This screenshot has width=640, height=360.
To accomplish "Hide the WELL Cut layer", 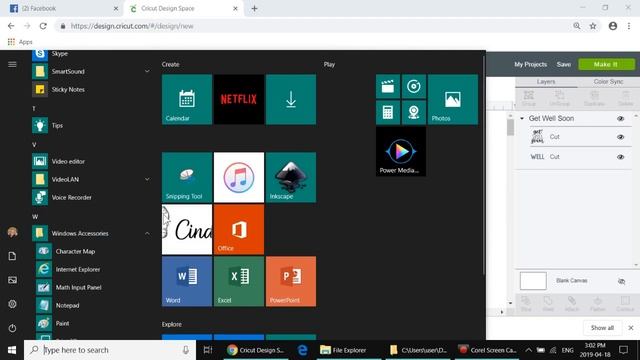I will 620,157.
